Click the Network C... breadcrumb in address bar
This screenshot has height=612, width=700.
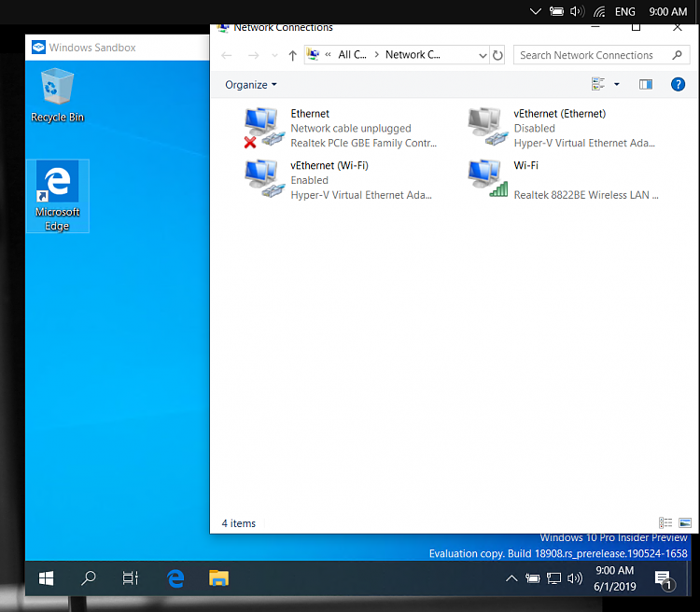click(x=413, y=55)
